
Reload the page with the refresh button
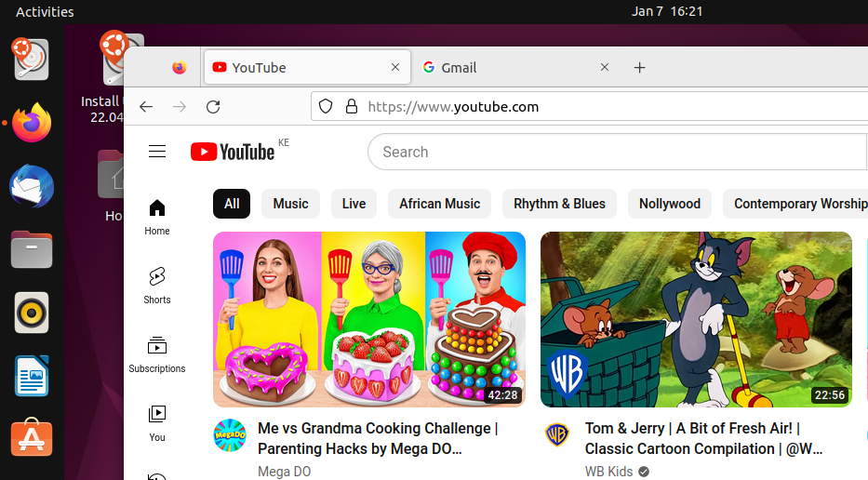213,107
